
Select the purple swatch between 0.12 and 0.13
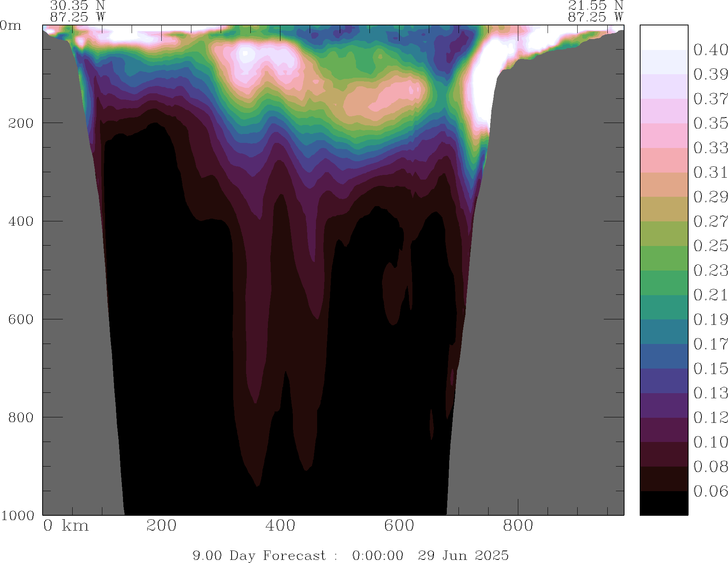pos(664,405)
